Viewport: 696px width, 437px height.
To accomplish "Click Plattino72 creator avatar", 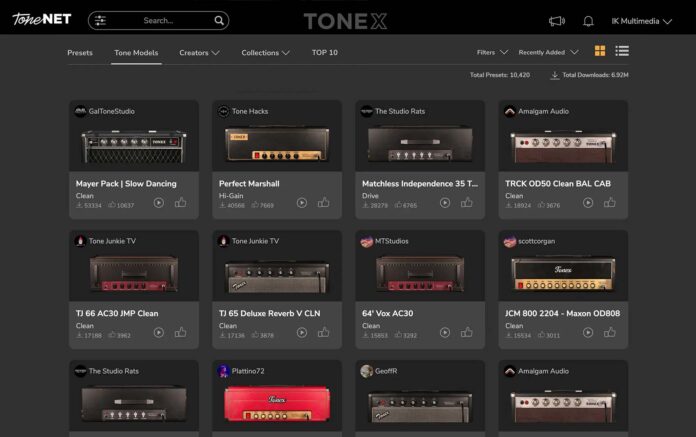I will click(224, 371).
